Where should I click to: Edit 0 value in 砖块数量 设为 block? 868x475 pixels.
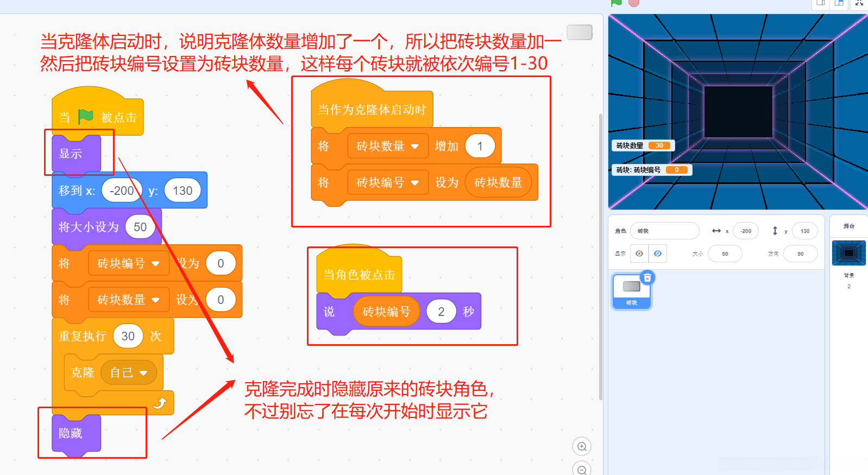pyautogui.click(x=221, y=300)
